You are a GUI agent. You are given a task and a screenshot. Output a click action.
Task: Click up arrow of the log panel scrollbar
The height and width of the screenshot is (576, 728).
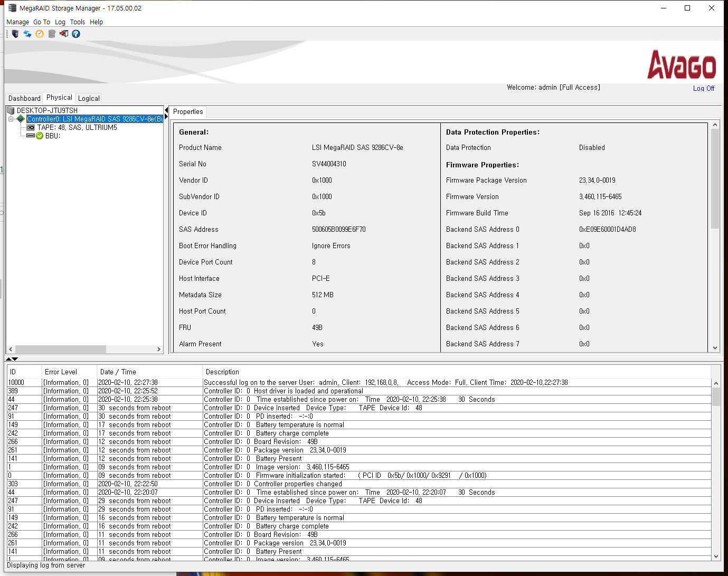click(x=716, y=383)
